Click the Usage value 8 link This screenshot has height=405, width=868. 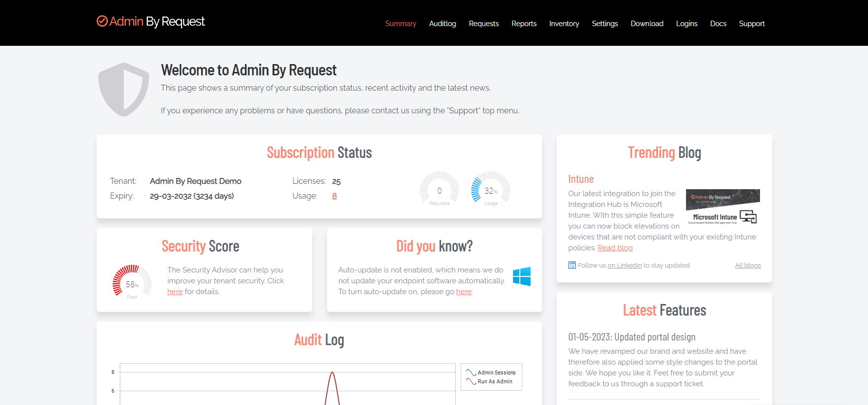coord(334,196)
